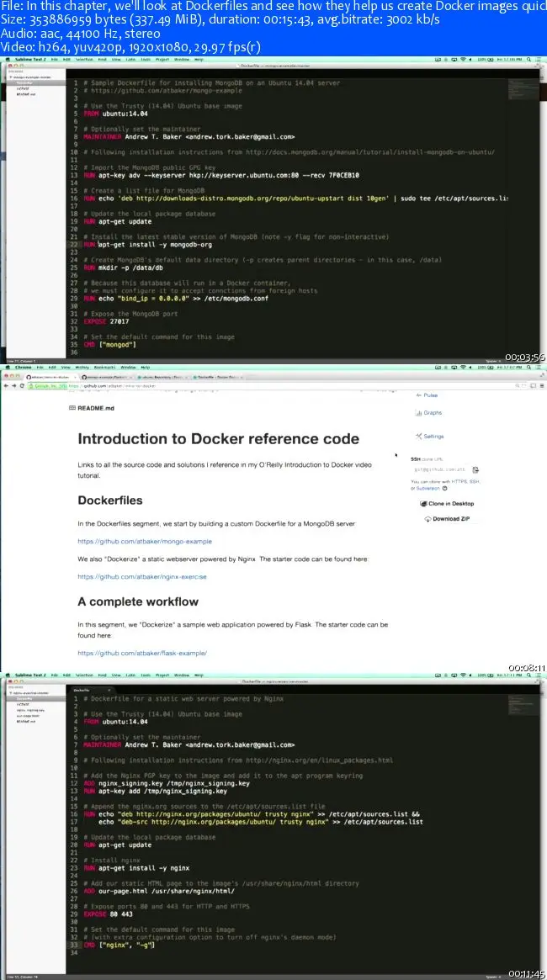Click "RUN mkdir -p /data/db" line

pos(123,268)
